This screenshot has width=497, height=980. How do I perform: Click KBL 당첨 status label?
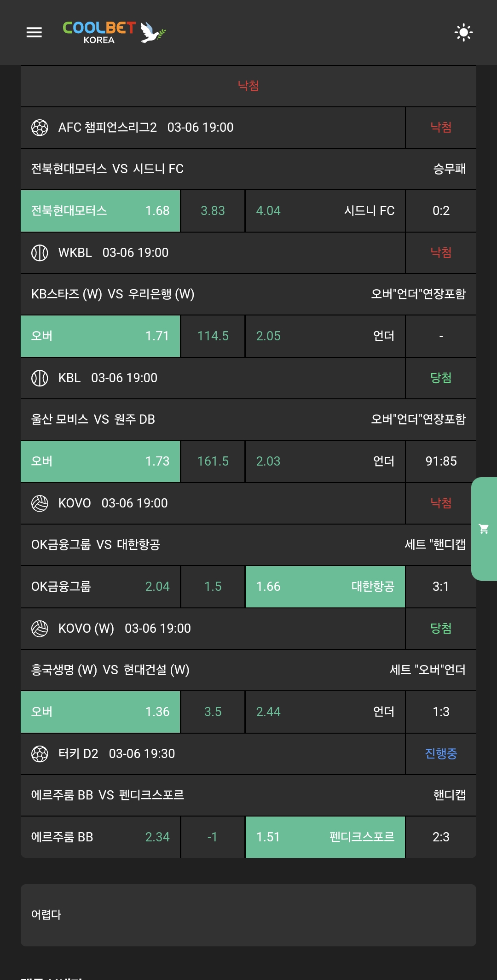click(441, 378)
